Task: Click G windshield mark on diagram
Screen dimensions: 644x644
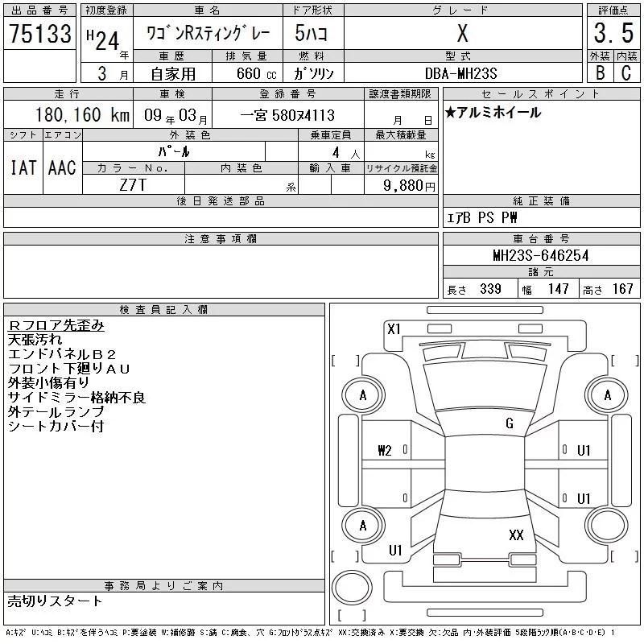Action: [x=510, y=423]
